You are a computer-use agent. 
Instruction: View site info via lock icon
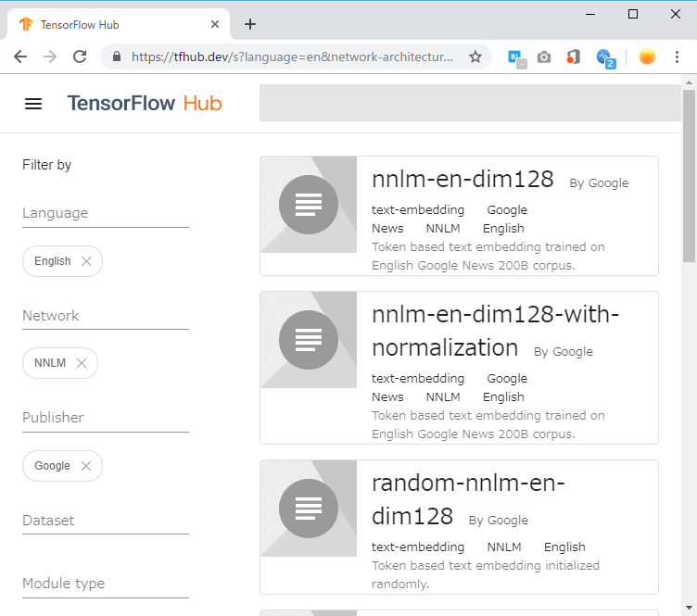coord(117,57)
